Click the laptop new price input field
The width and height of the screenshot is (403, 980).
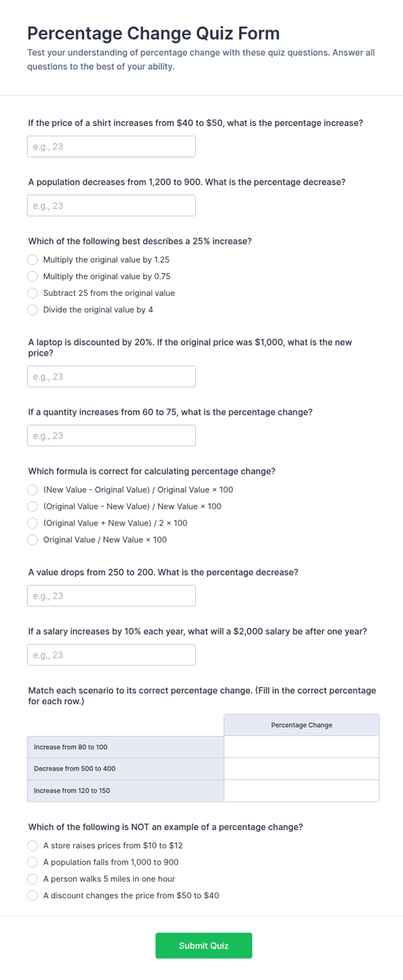[x=111, y=377]
